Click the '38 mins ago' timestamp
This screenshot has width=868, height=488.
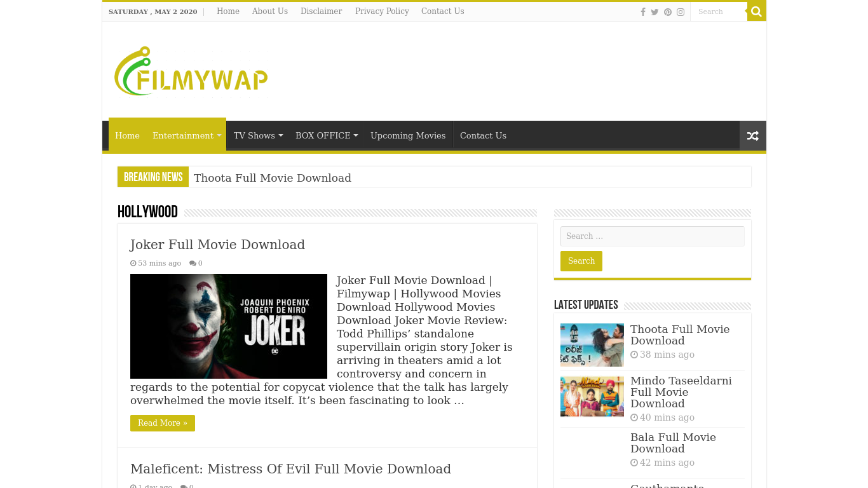tap(667, 355)
